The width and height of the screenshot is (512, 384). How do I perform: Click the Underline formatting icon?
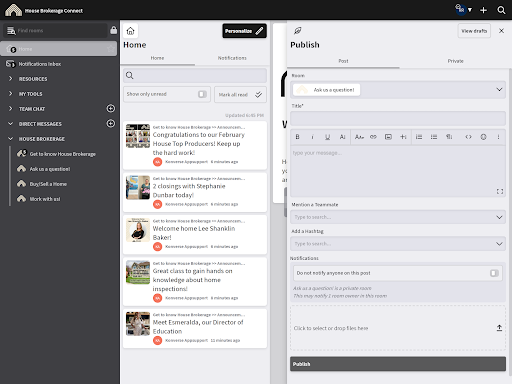[x=327, y=137]
